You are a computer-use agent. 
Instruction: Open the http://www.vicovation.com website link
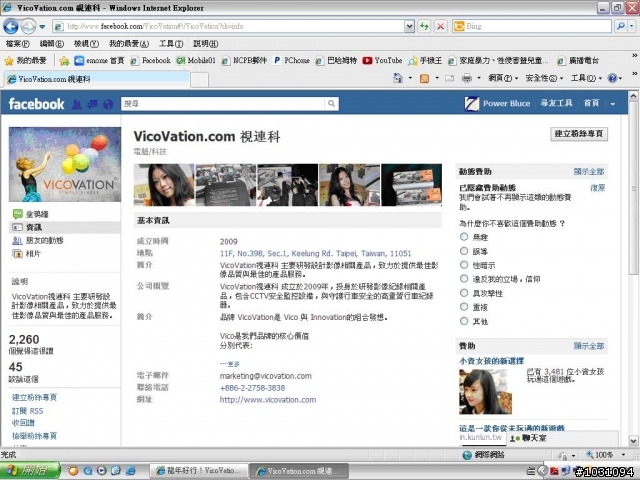(268, 400)
